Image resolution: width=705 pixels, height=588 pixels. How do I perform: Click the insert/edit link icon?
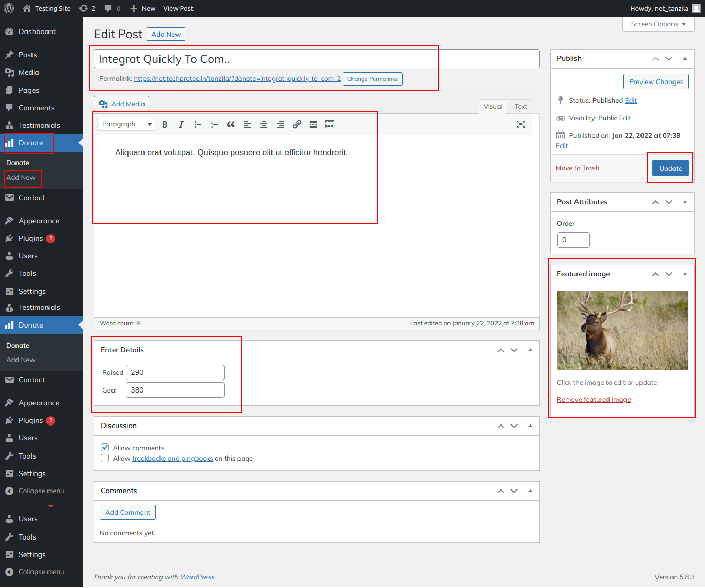(x=297, y=124)
